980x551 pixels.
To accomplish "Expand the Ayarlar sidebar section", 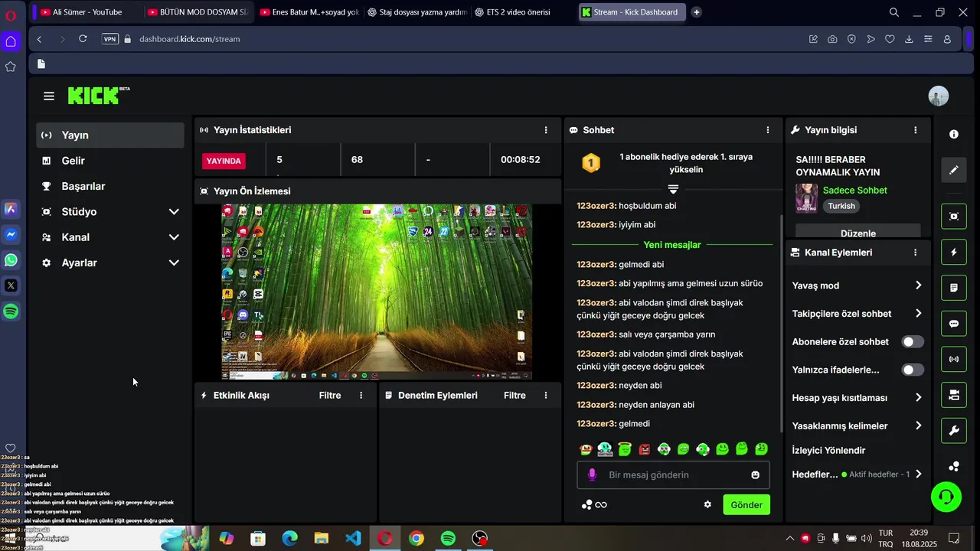I will click(110, 262).
